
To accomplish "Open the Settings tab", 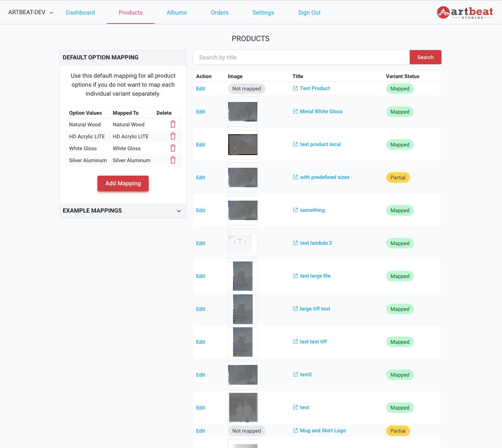I will [263, 12].
